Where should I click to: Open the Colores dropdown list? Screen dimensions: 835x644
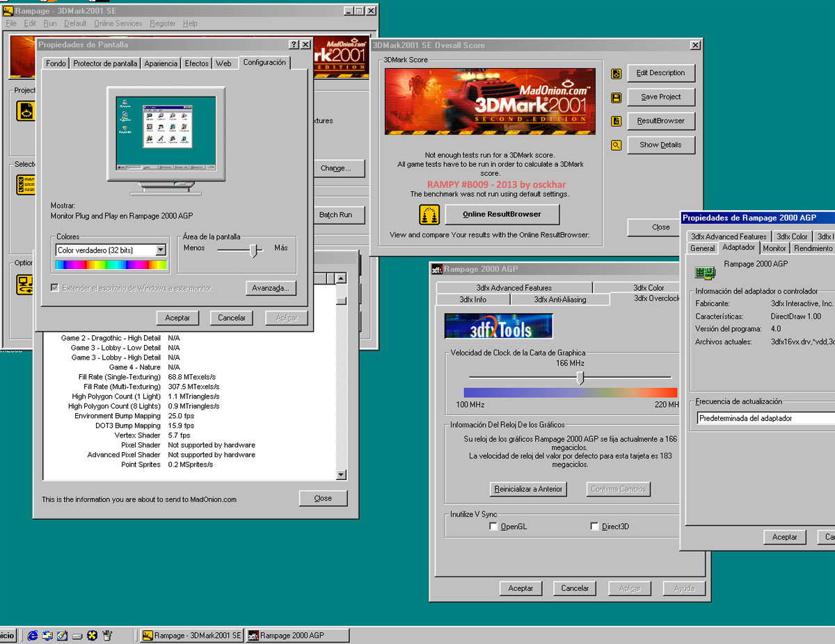coord(161,250)
